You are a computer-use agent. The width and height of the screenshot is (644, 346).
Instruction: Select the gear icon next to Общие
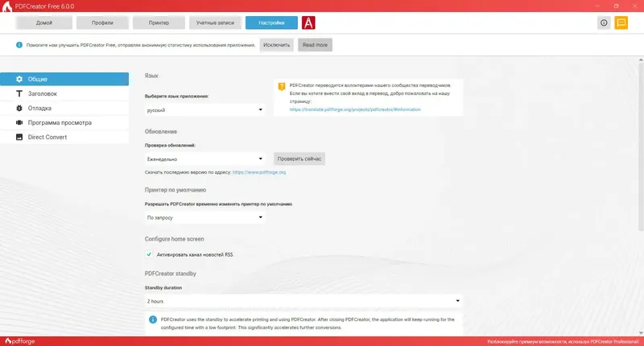coord(19,79)
